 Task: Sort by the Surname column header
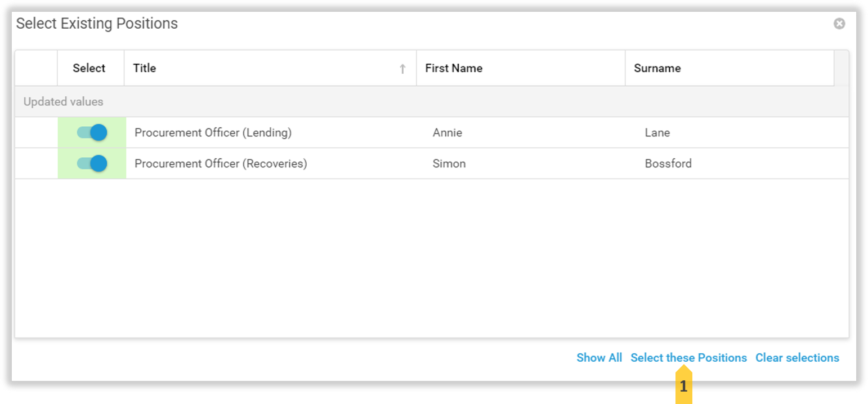point(657,68)
